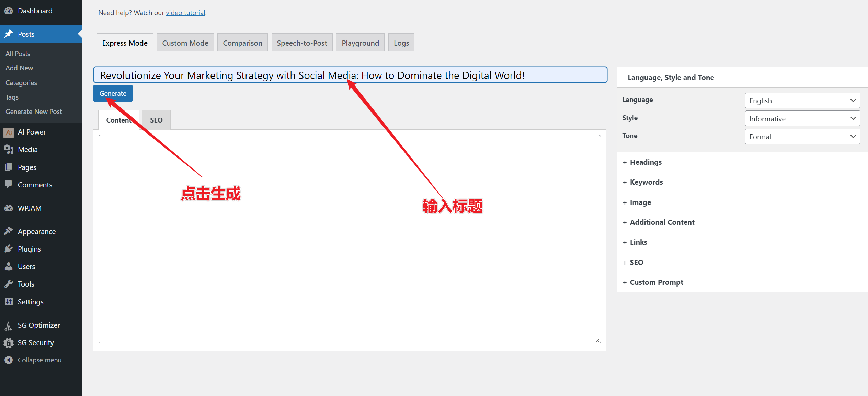Click the SG Security gear icon
868x396 pixels.
pos(9,343)
